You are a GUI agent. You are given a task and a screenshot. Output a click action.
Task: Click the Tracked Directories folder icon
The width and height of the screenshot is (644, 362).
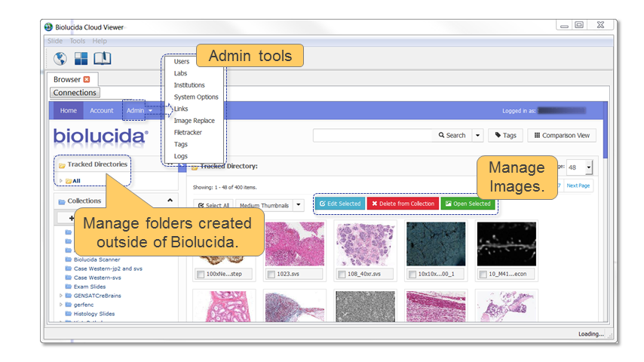[62, 164]
